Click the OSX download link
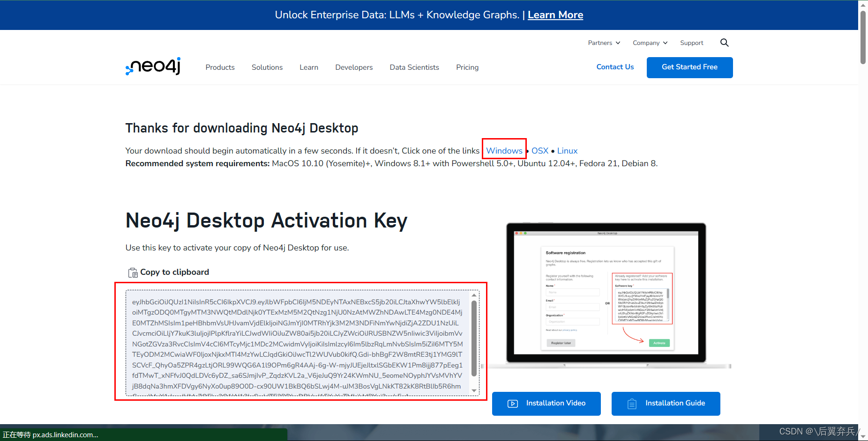This screenshot has height=441, width=868. (x=540, y=151)
